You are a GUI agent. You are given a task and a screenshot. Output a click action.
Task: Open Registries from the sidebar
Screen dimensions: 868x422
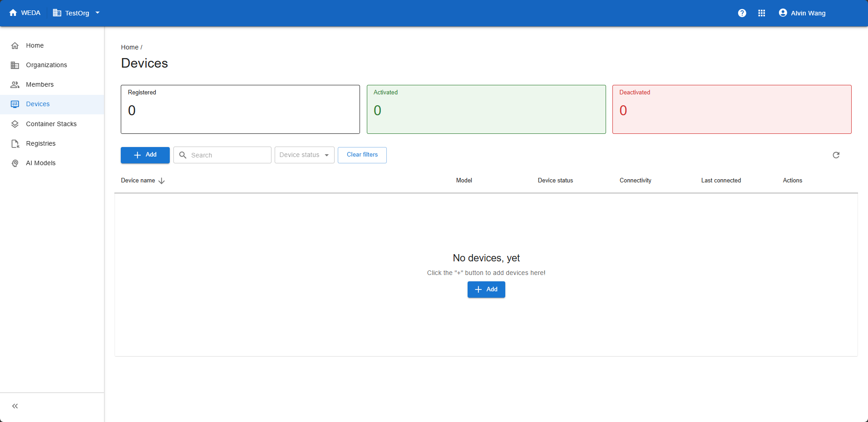pos(52,143)
